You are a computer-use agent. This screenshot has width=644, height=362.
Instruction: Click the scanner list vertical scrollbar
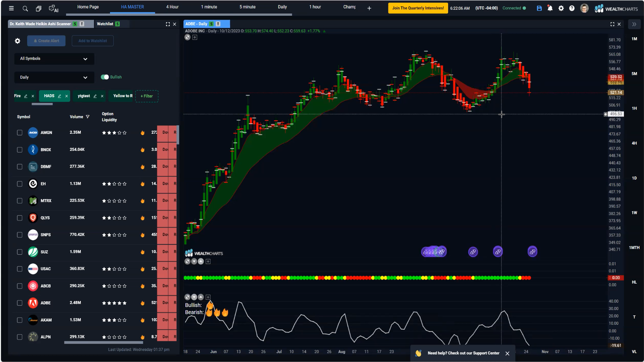(178, 135)
